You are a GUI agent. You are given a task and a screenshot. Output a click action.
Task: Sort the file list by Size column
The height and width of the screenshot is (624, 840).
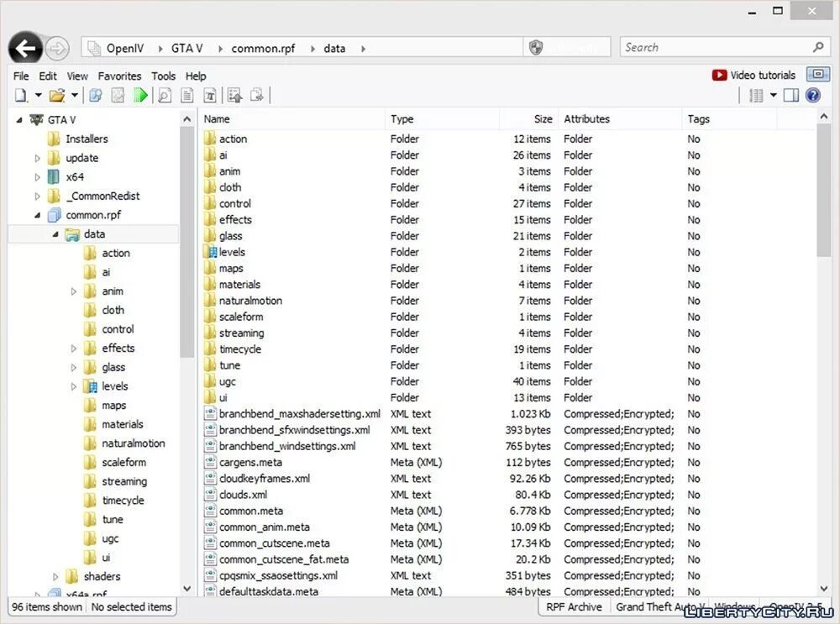[x=528, y=119]
